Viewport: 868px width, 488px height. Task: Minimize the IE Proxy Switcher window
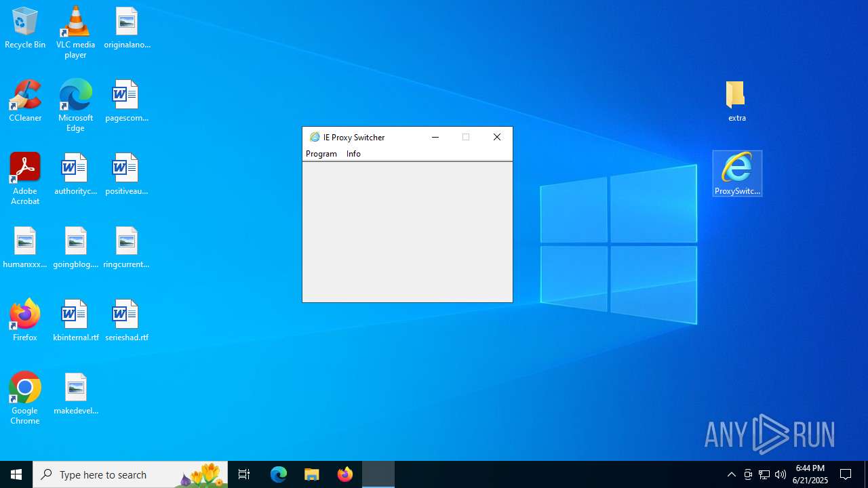tap(435, 137)
